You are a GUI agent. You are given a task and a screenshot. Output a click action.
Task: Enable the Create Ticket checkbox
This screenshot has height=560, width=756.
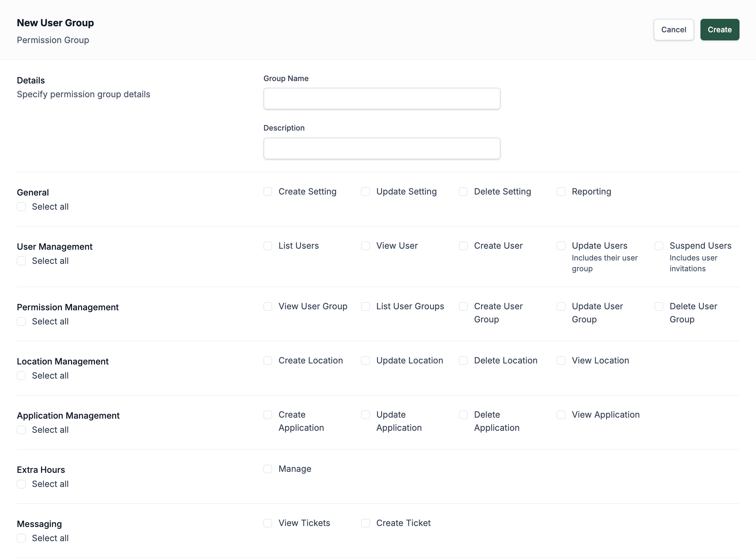[366, 523]
